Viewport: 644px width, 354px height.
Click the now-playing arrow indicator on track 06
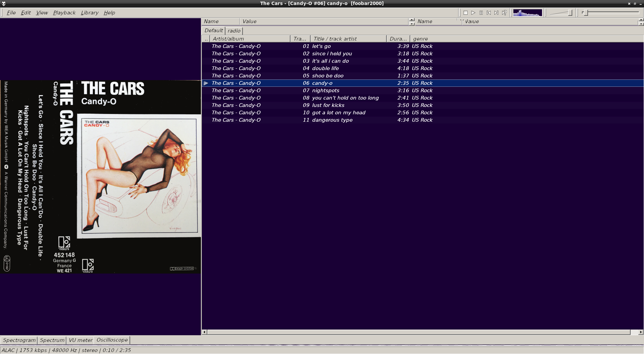[x=206, y=83]
